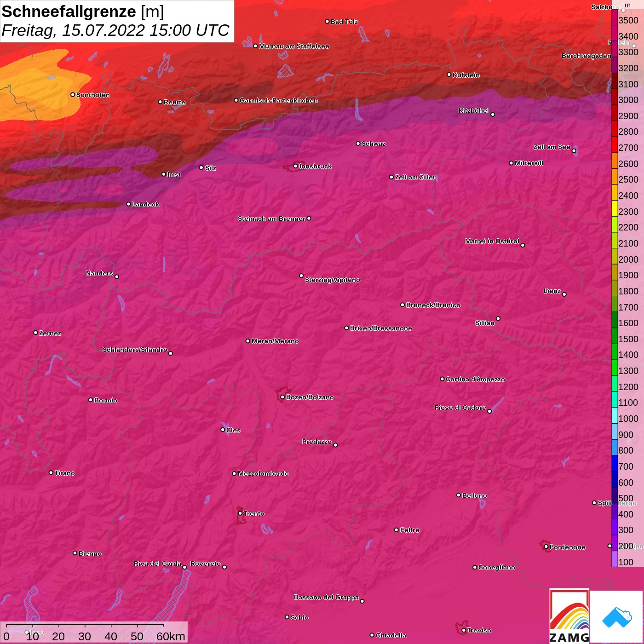Click the Landeck city marker

128,204
